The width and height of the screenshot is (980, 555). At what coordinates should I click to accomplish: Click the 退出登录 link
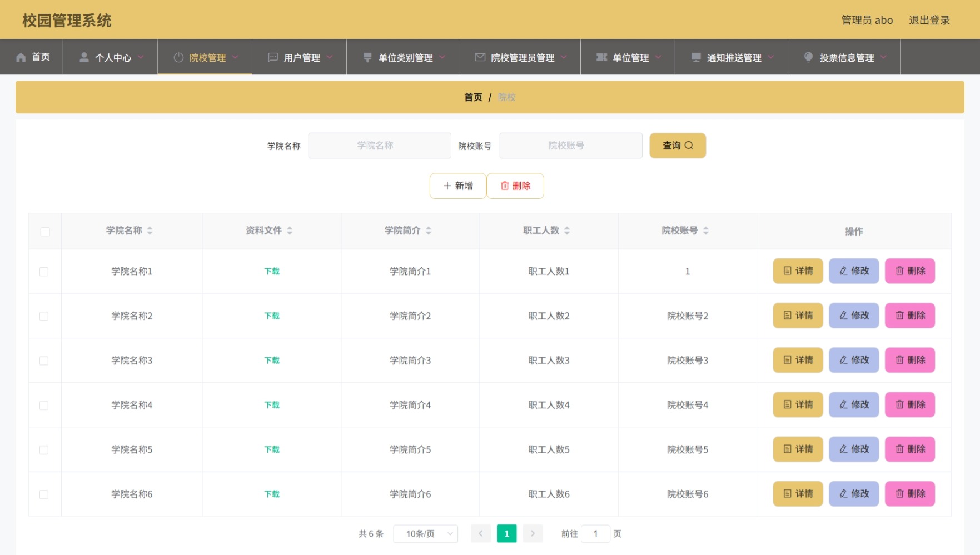click(x=929, y=20)
